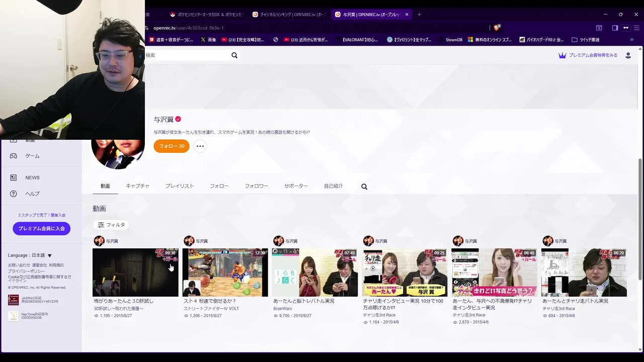Open new browser tab with plus icon

[x=419, y=15]
